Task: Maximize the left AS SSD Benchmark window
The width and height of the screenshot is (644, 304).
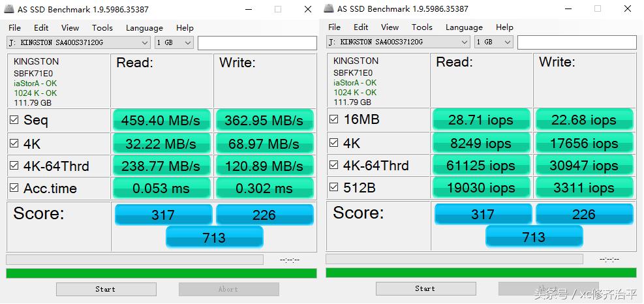Action: [278, 9]
